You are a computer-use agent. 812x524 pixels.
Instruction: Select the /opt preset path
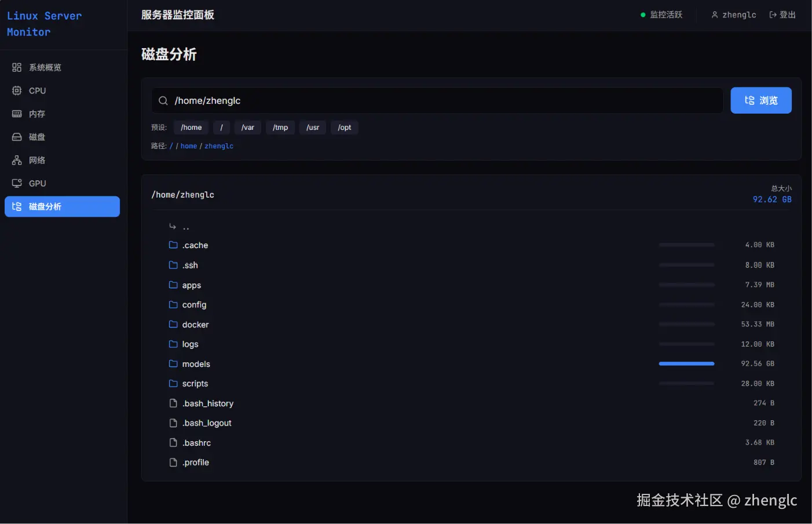point(345,128)
